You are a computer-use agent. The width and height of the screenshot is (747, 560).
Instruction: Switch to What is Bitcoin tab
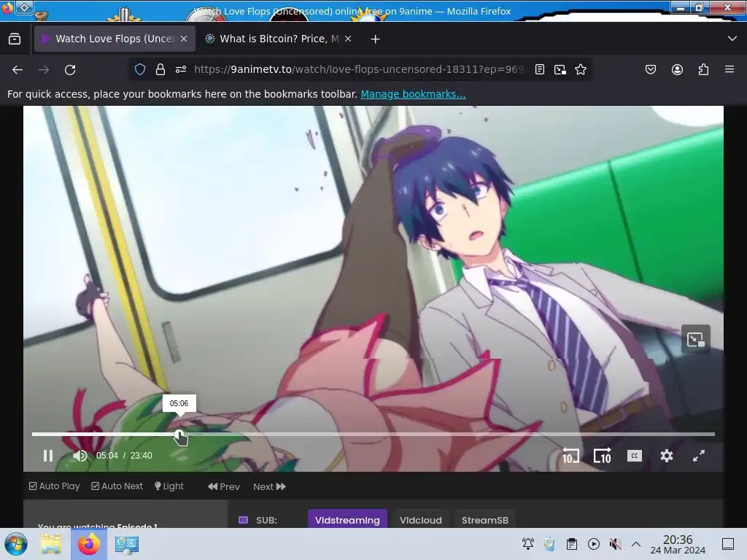coord(279,39)
